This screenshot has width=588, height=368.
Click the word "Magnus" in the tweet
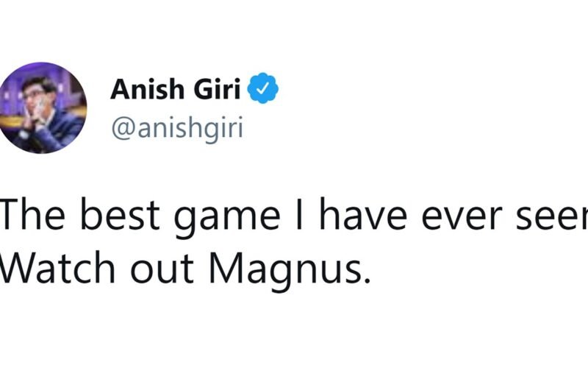pos(298,270)
